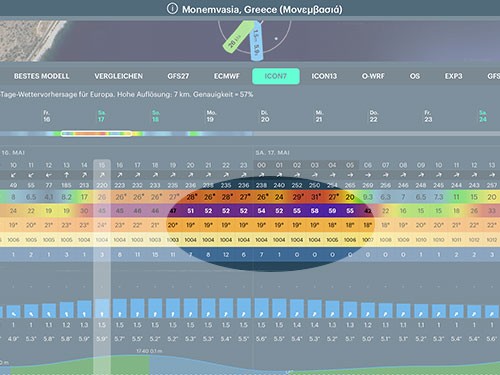Click the tallest blue wave bar at 00 hour
This screenshot has width=500, height=375.
point(262,307)
